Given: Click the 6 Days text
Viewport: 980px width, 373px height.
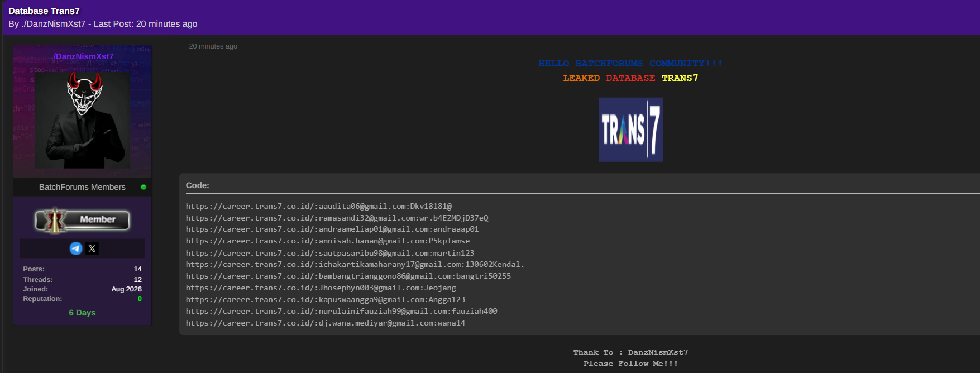Looking at the screenshot, I should point(82,313).
